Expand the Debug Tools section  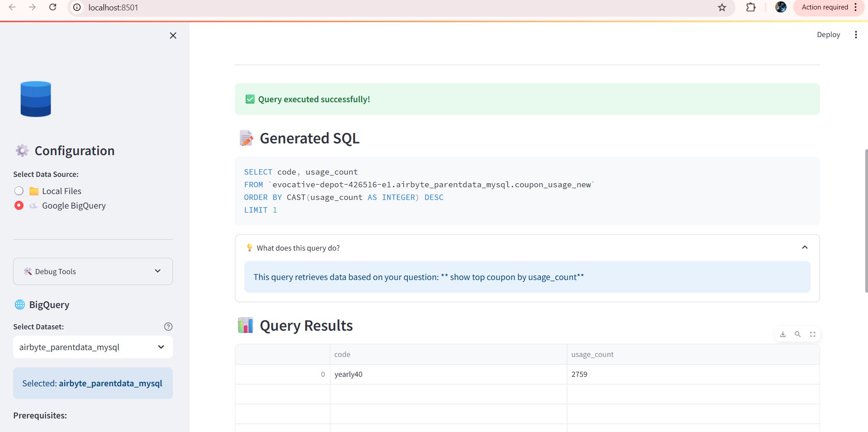[93, 271]
